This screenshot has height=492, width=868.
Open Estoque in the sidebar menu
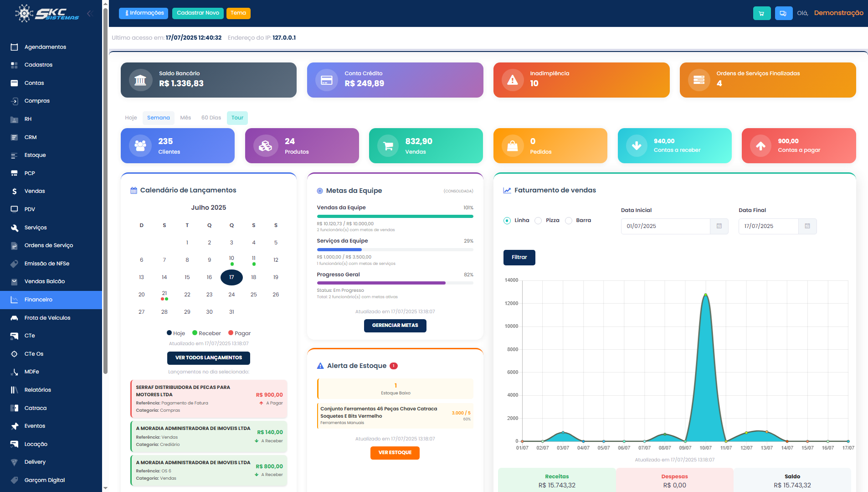pyautogui.click(x=35, y=155)
